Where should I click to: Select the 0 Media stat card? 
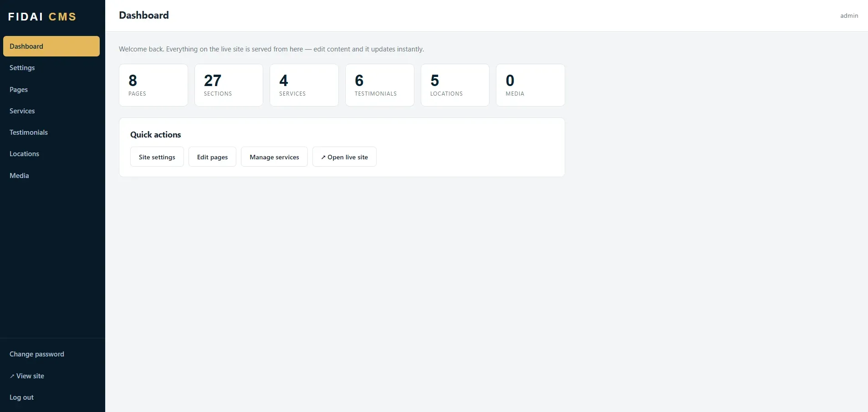(531, 85)
